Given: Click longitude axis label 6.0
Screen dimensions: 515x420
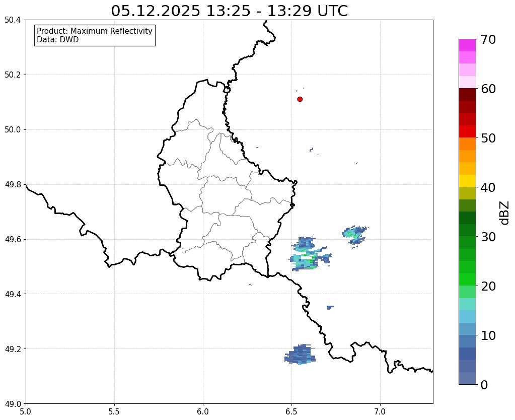Looking at the screenshot, I should point(203,412).
